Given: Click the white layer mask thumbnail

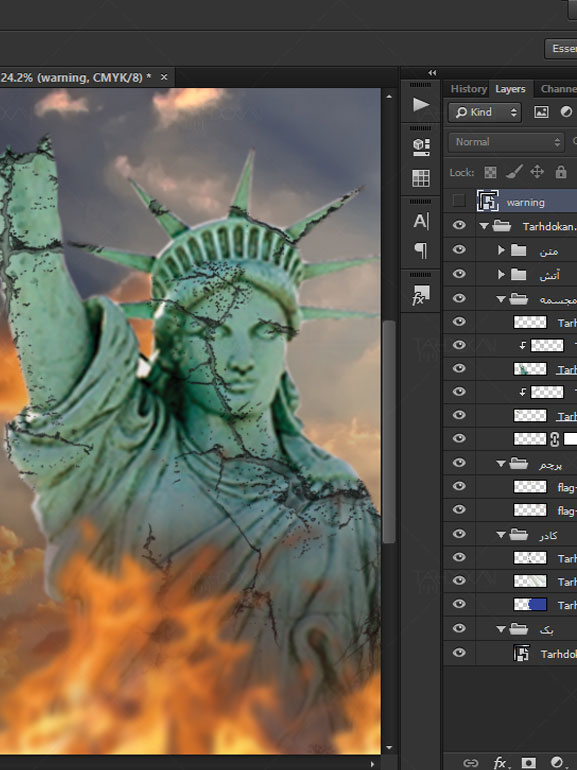Looking at the screenshot, I should (x=570, y=439).
